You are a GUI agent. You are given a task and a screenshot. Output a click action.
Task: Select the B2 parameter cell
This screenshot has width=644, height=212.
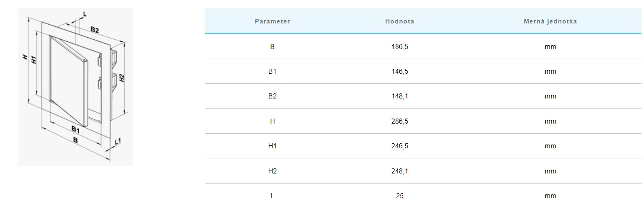[x=272, y=96]
